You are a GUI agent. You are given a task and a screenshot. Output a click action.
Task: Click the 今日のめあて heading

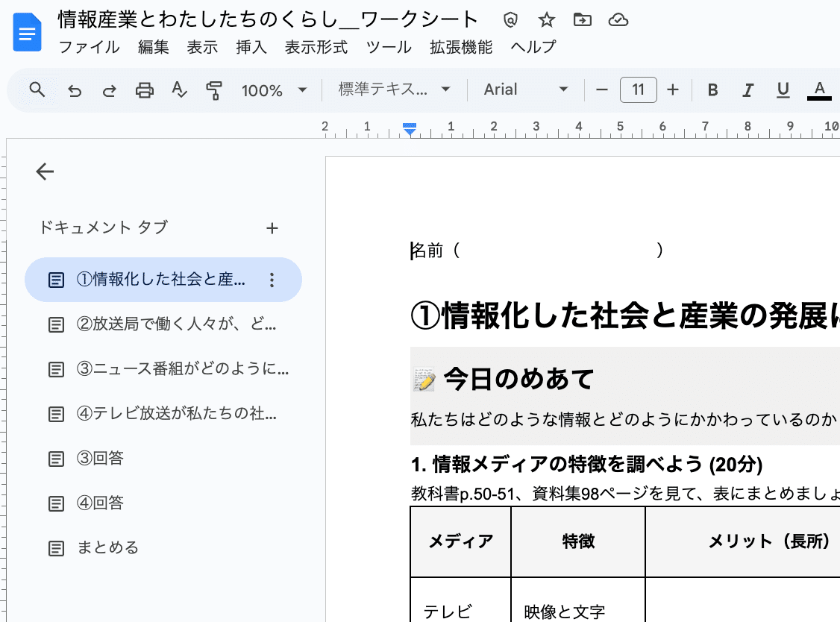click(518, 380)
